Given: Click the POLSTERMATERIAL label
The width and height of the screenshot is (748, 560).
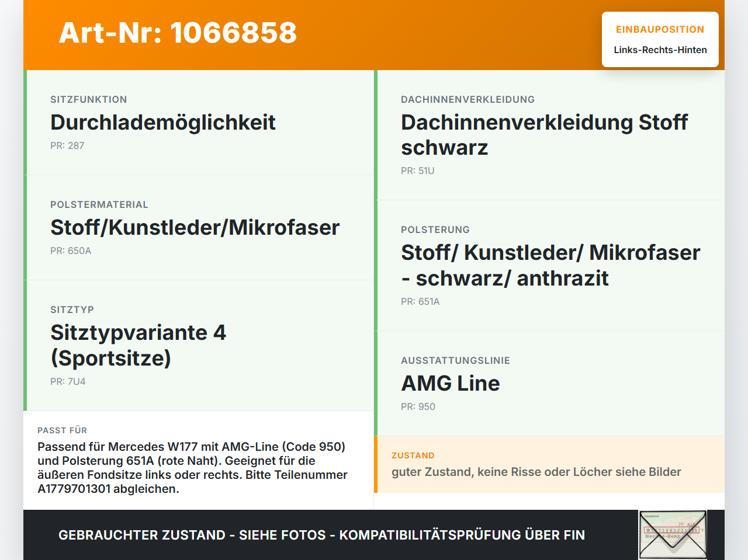Looking at the screenshot, I should pos(99,205).
